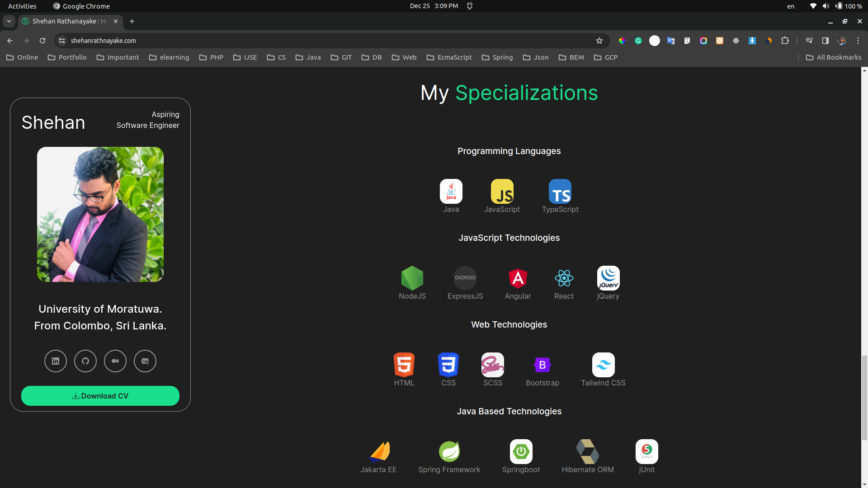The image size is (868, 488).
Task: Click the Download CV button
Action: (100, 396)
